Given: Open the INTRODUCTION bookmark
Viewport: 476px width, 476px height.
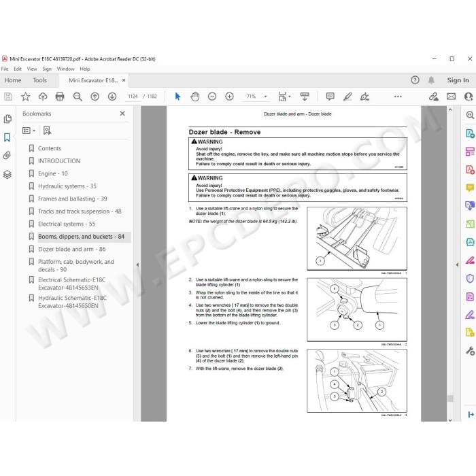Looking at the screenshot, I should [x=59, y=161].
